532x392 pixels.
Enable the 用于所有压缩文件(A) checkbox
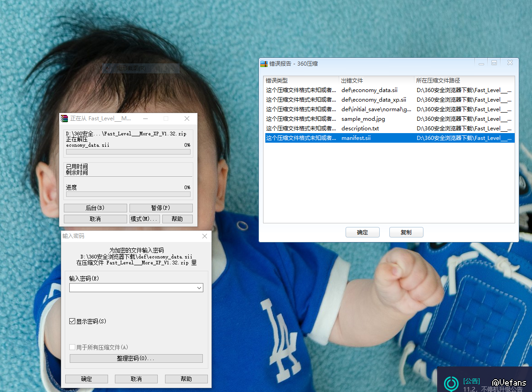pyautogui.click(x=72, y=347)
